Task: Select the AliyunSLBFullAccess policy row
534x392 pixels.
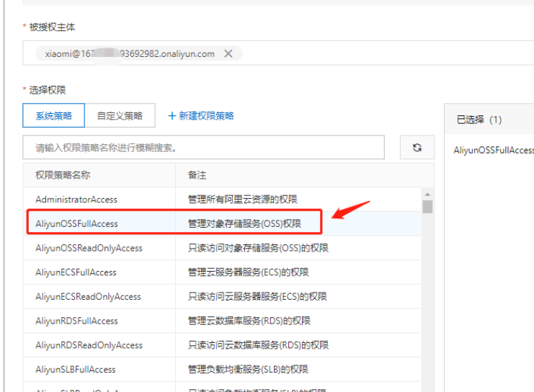Action: (x=222, y=369)
